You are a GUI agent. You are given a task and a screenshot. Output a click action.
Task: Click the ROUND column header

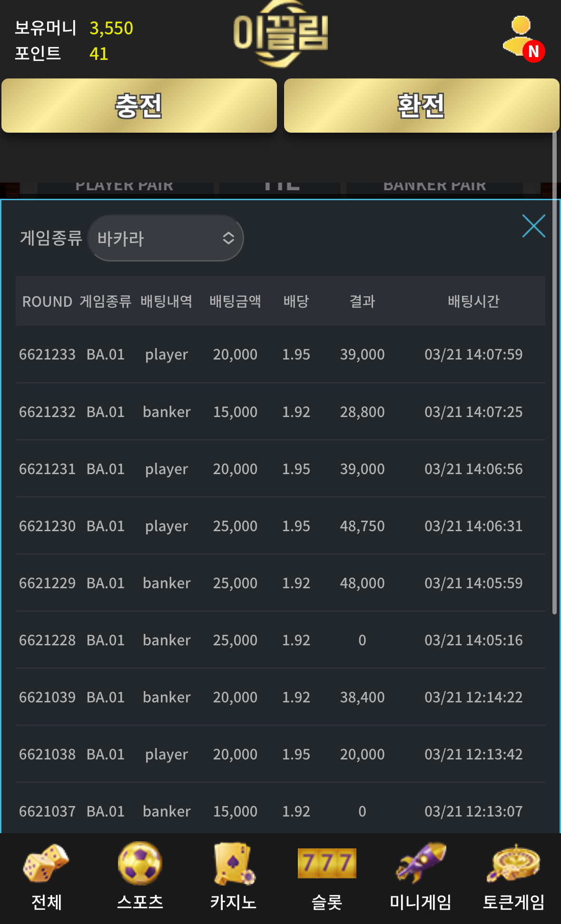pyautogui.click(x=47, y=302)
